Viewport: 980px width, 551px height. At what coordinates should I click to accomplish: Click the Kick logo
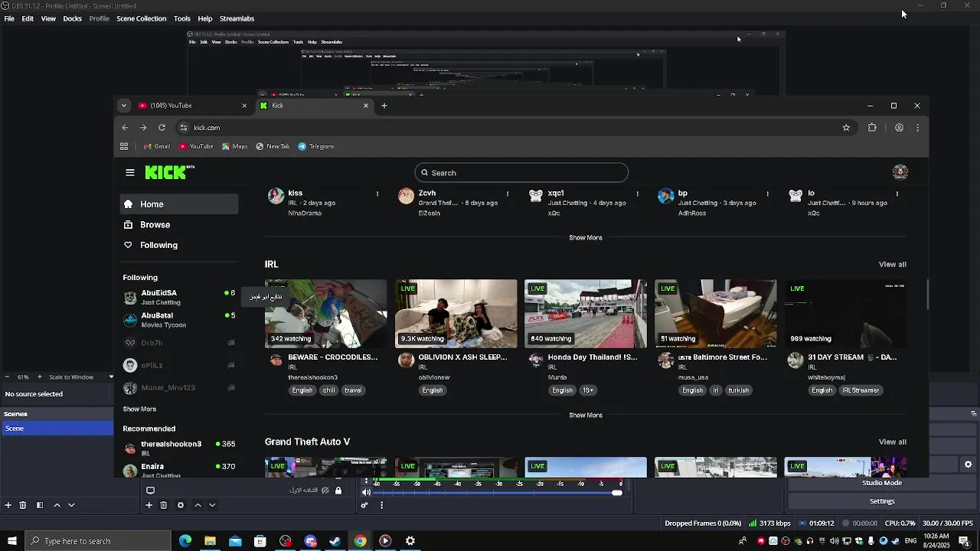(170, 172)
